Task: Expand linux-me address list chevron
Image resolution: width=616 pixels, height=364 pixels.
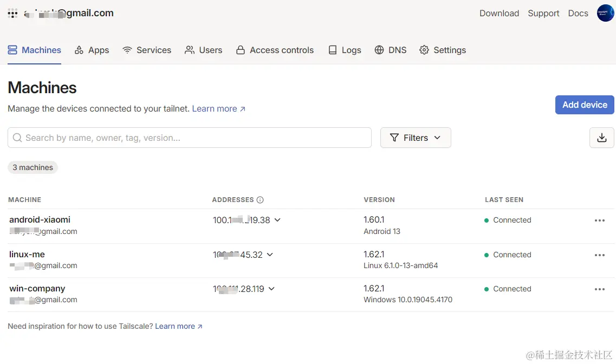Action: 270,255
